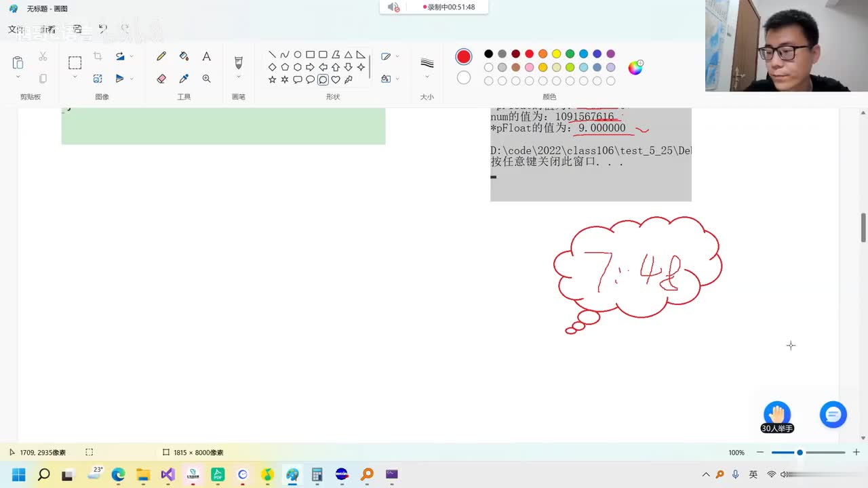The height and width of the screenshot is (488, 868).
Task: Open the Windows Start menu
Action: click(18, 474)
